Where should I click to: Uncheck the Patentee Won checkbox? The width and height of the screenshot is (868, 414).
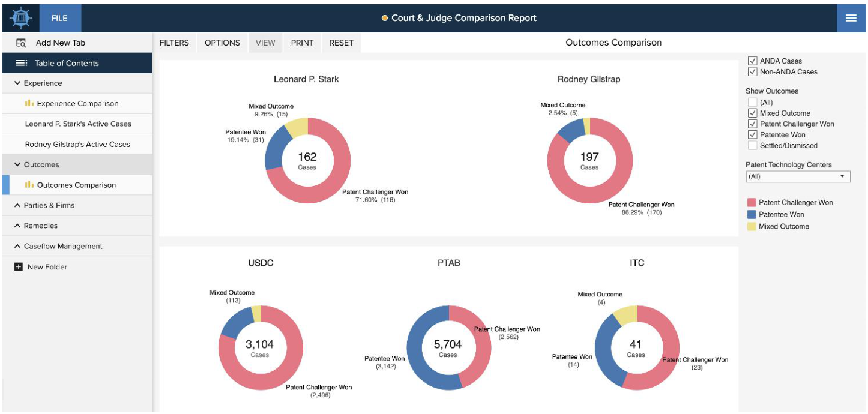pyautogui.click(x=752, y=134)
